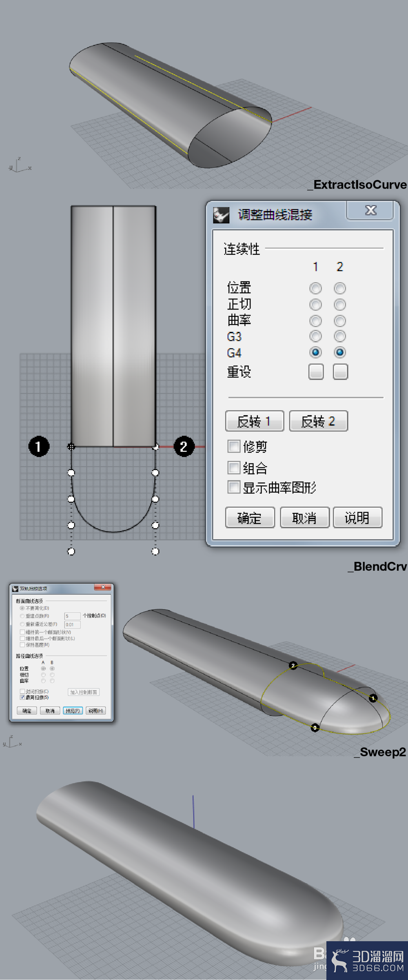Click seam point 0 on the sweep surface
The width and height of the screenshot is (408, 980).
click(315, 728)
